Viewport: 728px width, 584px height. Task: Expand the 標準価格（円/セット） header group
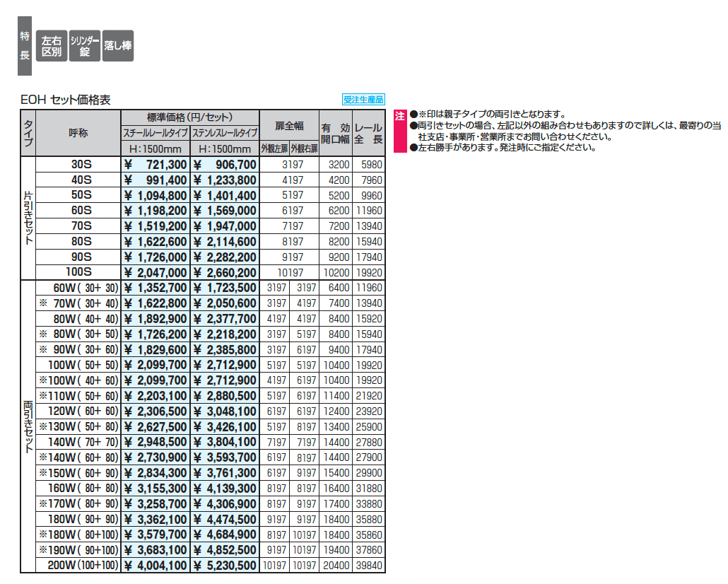tap(188, 116)
